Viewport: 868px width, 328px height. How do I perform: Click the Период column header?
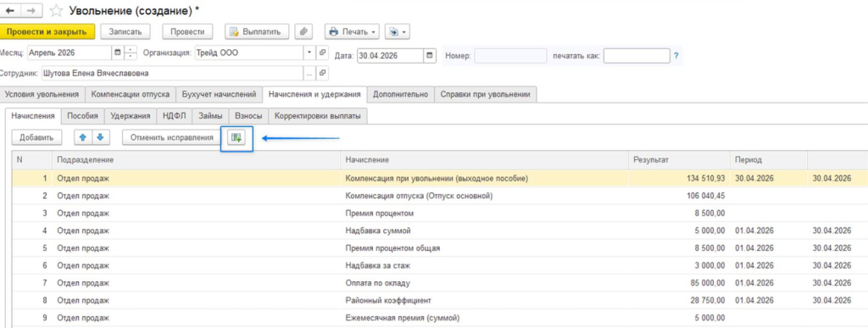click(x=768, y=160)
